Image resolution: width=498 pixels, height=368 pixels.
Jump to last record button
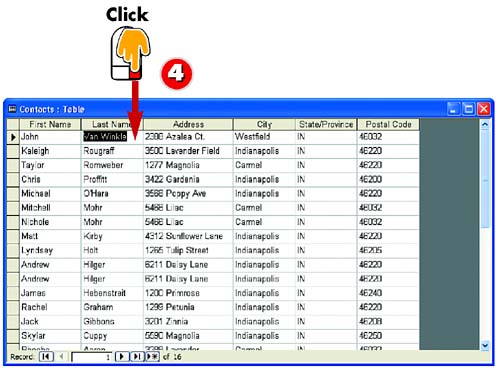137,357
